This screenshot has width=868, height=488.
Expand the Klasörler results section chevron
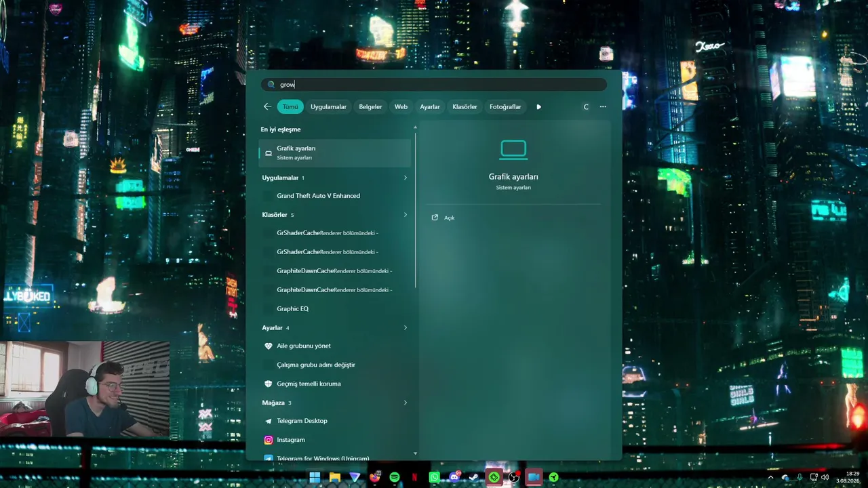tap(406, 215)
